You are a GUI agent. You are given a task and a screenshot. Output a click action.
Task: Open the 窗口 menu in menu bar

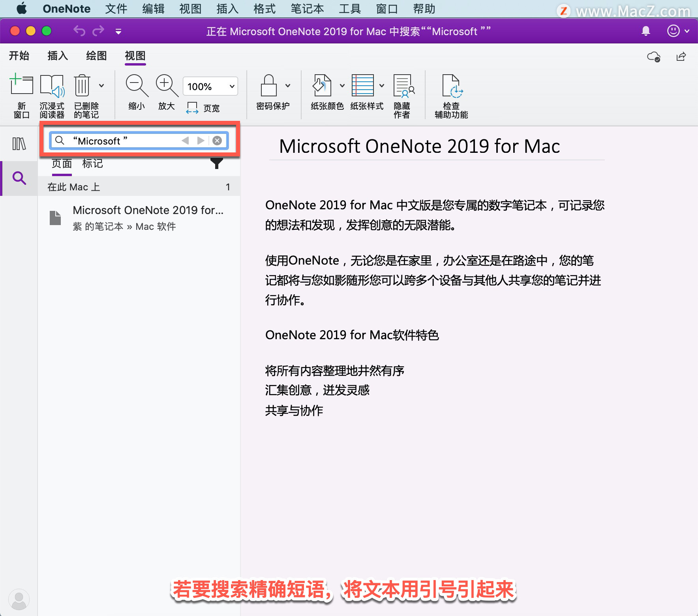(387, 8)
